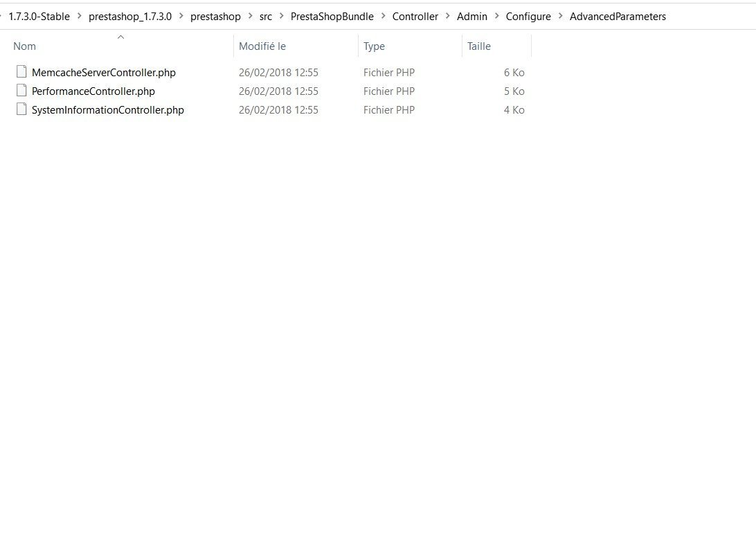This screenshot has width=756, height=543.
Task: Sort files by the Type column
Action: 374,46
